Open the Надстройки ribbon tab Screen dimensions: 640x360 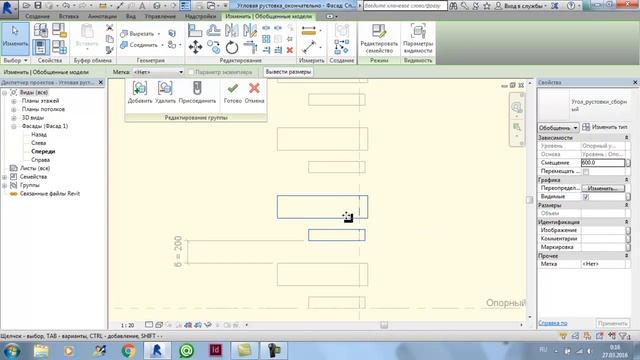point(200,16)
